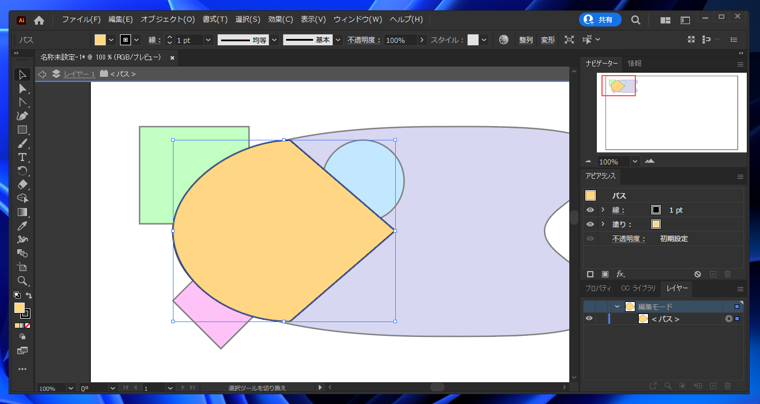Click the Add New Effect fx icon
Image resolution: width=760 pixels, height=404 pixels.
click(x=621, y=274)
